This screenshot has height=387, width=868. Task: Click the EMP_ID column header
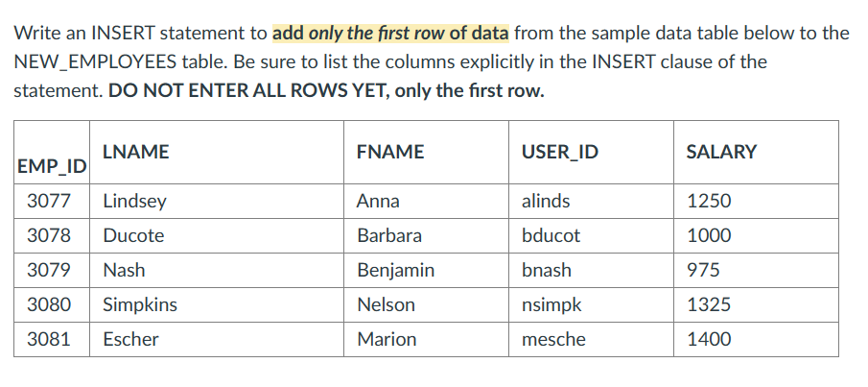pos(52,152)
